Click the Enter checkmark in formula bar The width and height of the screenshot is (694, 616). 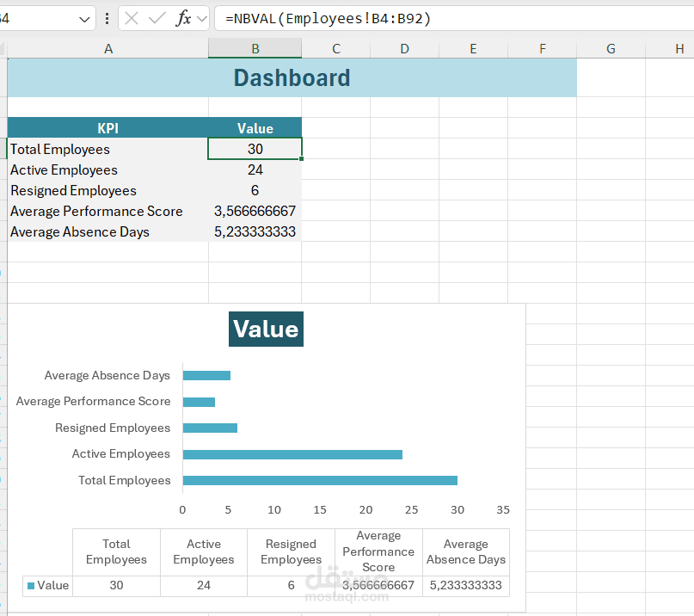click(x=157, y=18)
